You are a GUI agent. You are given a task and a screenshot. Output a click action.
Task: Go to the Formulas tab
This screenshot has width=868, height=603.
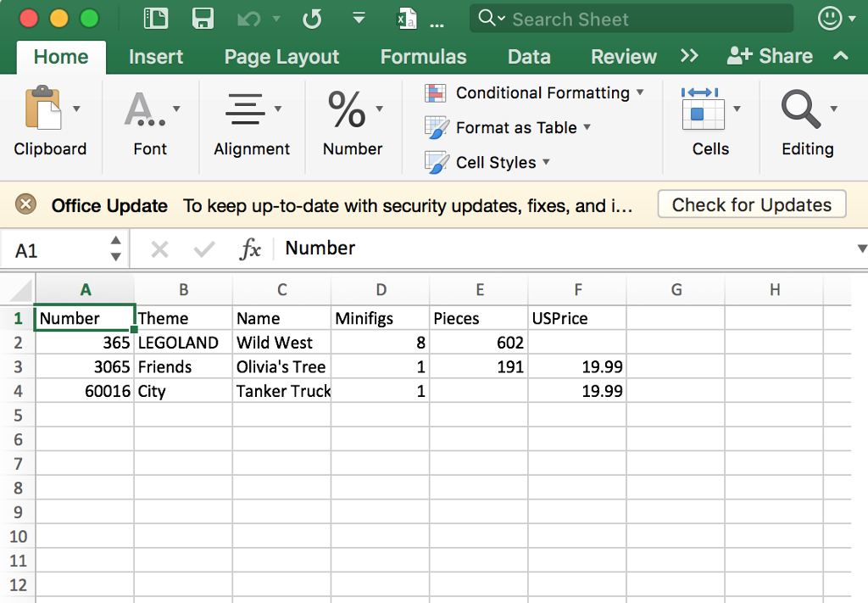[x=424, y=57]
